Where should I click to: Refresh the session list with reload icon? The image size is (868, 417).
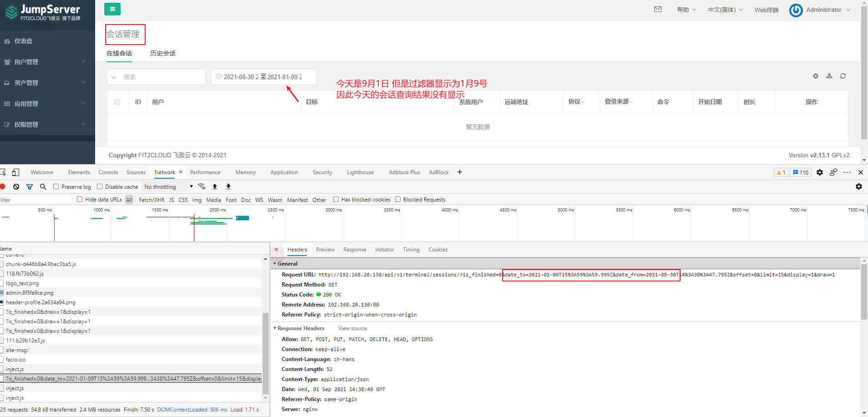tap(843, 76)
